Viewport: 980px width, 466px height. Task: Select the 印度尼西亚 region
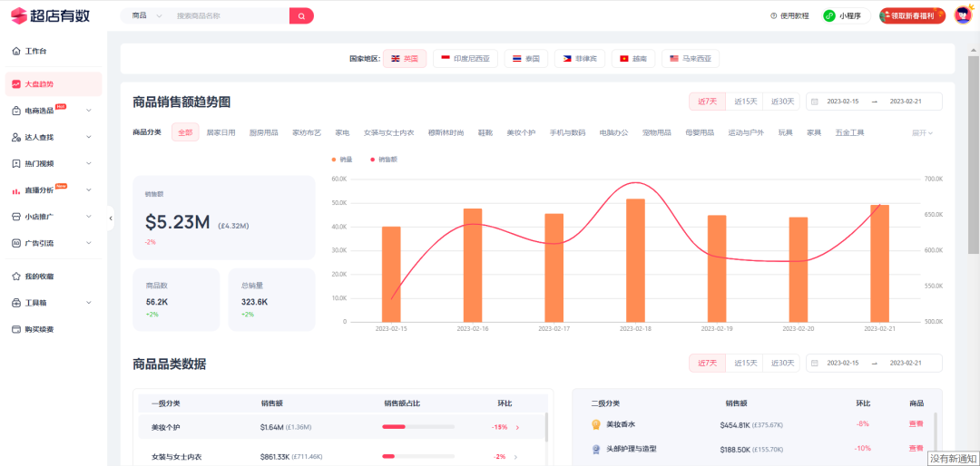[x=465, y=59]
